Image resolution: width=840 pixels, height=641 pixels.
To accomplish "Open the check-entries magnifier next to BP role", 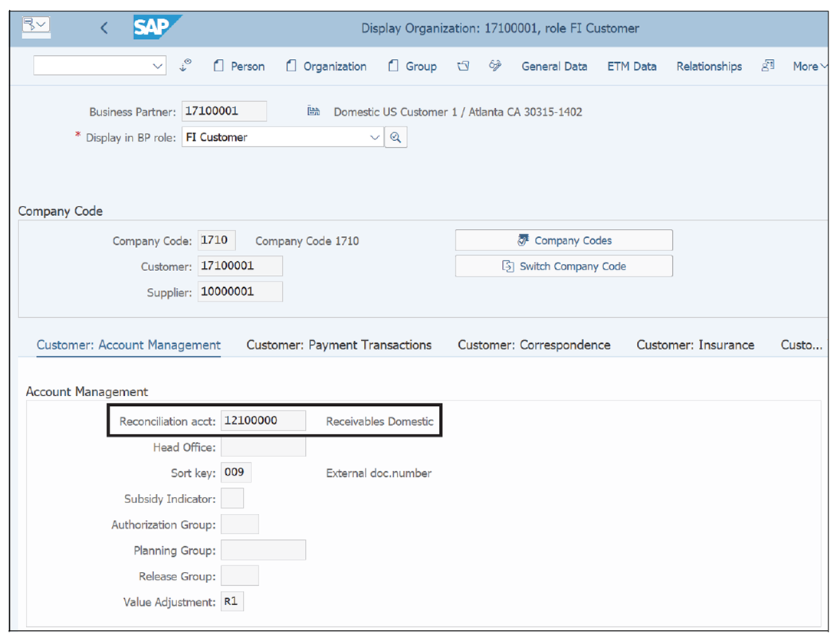I will 395,136.
